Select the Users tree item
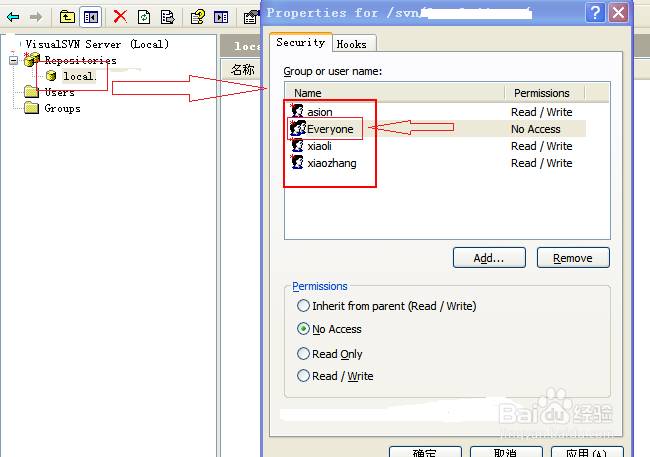The width and height of the screenshot is (650, 457). [59, 92]
